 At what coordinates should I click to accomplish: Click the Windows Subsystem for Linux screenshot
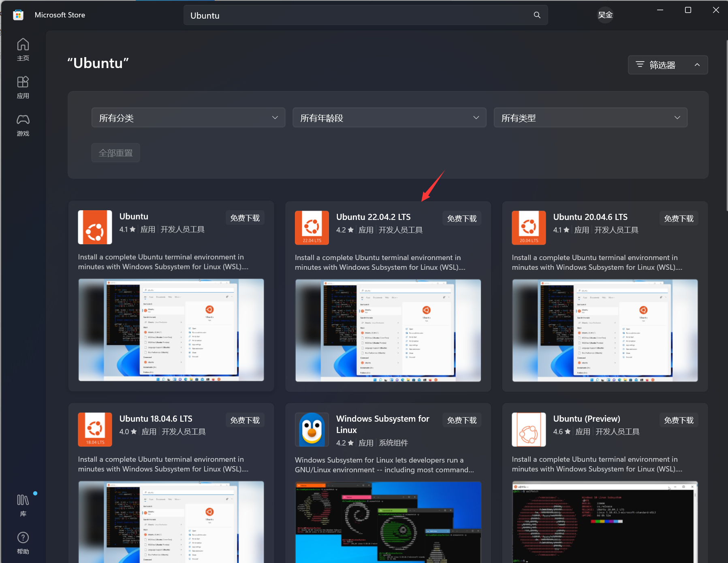click(388, 522)
